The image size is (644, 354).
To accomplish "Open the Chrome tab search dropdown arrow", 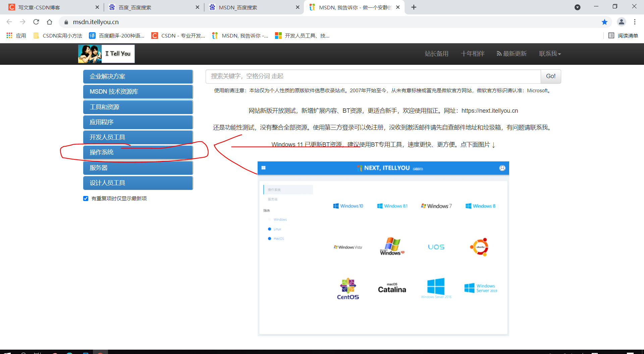I will click(577, 7).
